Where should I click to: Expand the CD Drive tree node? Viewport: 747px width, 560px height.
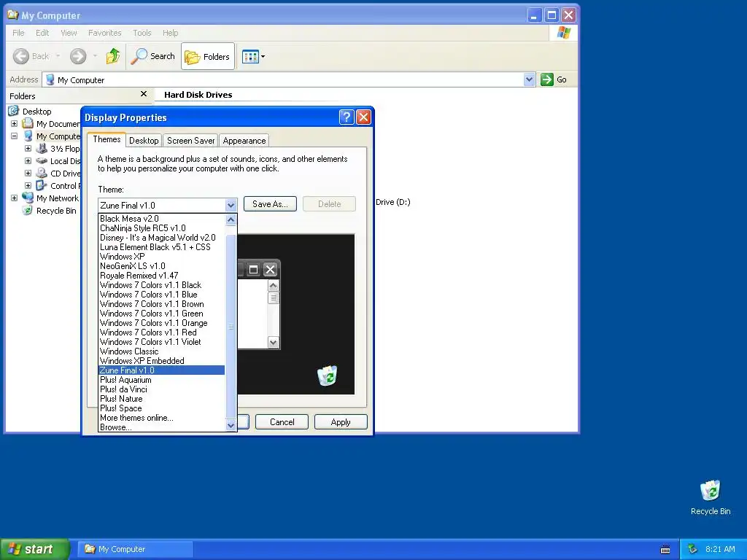[x=28, y=174]
